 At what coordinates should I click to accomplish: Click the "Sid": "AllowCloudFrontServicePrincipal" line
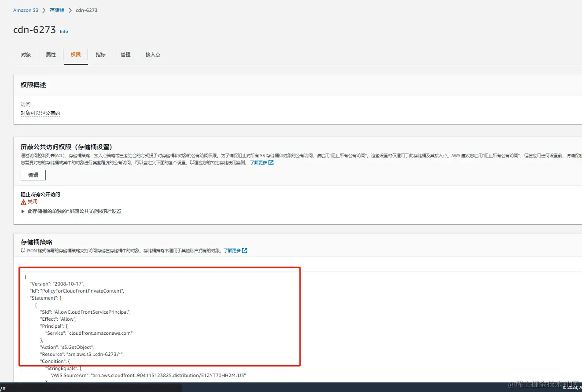click(x=86, y=312)
